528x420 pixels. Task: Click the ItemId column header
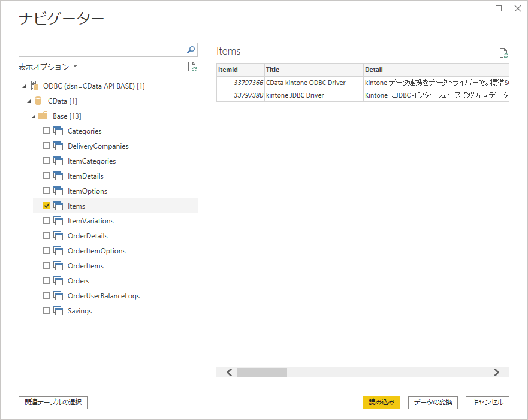pyautogui.click(x=240, y=70)
